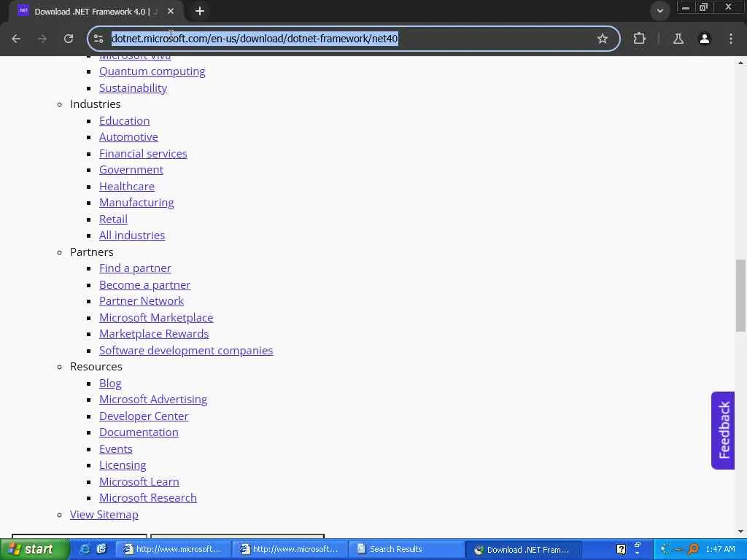Viewport: 747px width, 560px height.
Task: Switch to Download .NET Fram... taskbar button
Action: pos(522,550)
